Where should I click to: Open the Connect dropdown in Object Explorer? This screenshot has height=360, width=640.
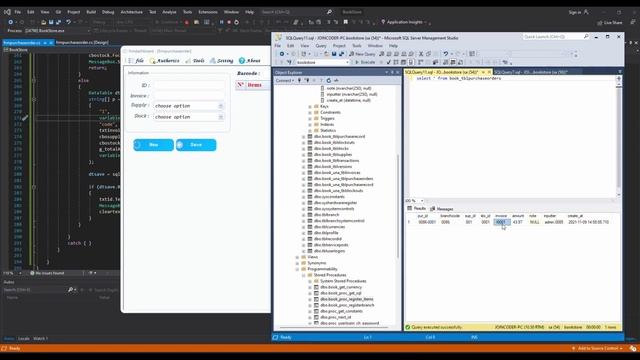(x=284, y=80)
